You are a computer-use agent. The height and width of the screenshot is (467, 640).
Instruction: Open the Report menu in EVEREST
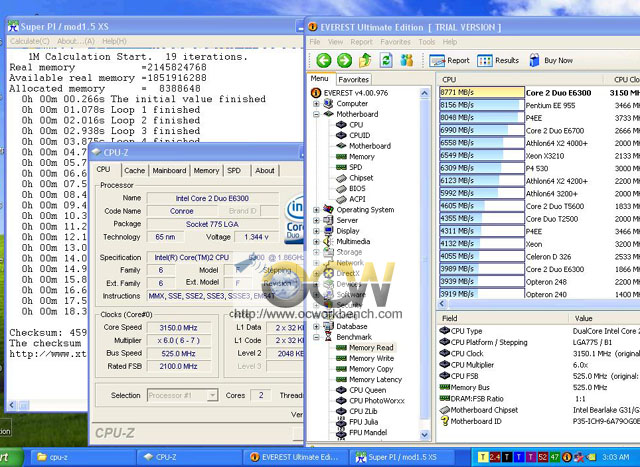click(x=361, y=42)
